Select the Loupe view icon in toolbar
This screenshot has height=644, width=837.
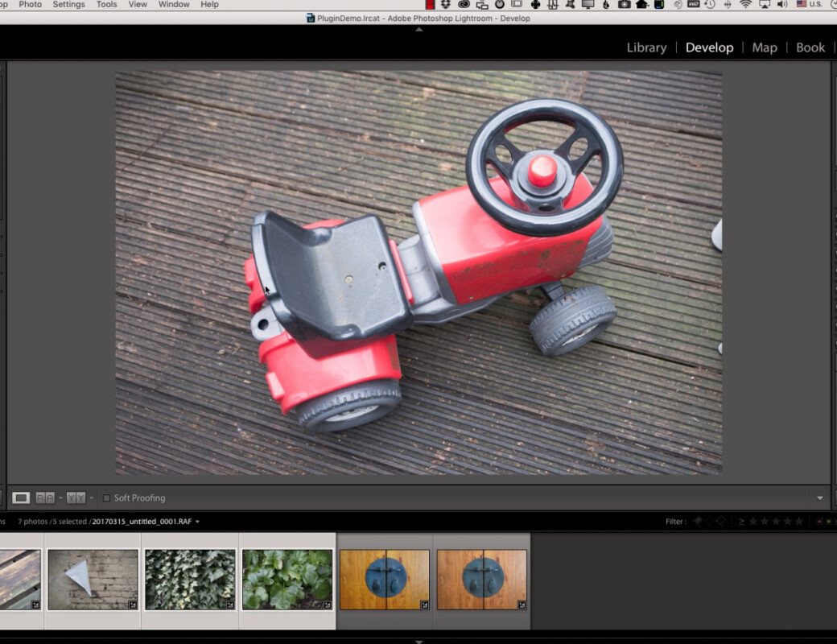click(x=21, y=498)
